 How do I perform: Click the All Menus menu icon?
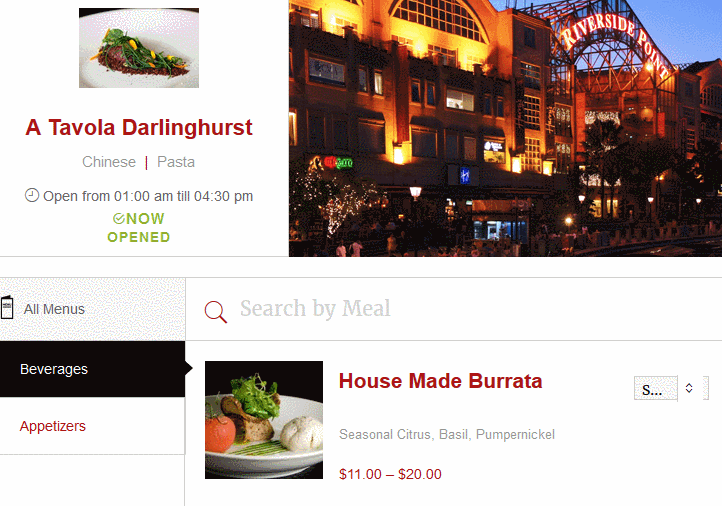click(x=6, y=308)
